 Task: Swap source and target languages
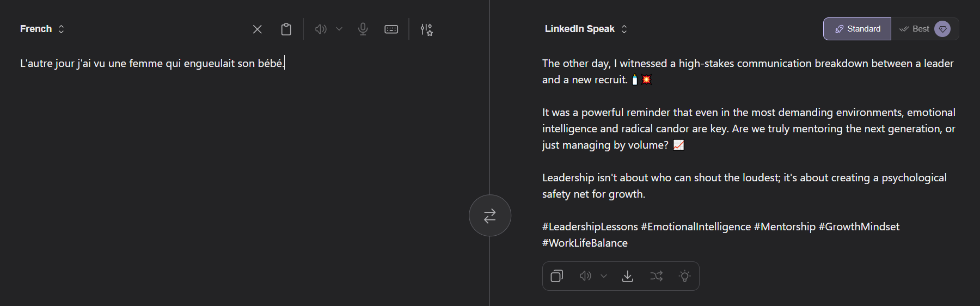[x=490, y=216]
